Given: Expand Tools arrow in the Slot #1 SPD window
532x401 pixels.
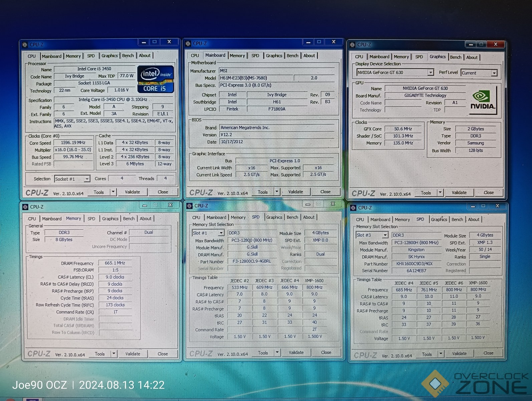Looking at the screenshot, I should 277,353.
